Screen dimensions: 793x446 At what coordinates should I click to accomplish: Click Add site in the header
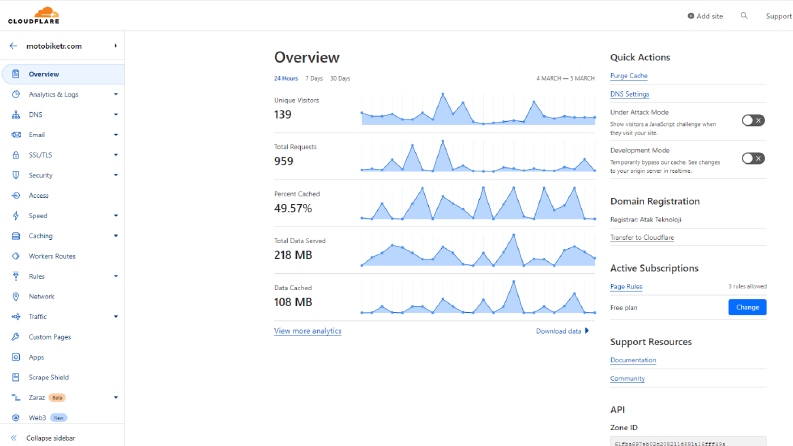pos(705,16)
